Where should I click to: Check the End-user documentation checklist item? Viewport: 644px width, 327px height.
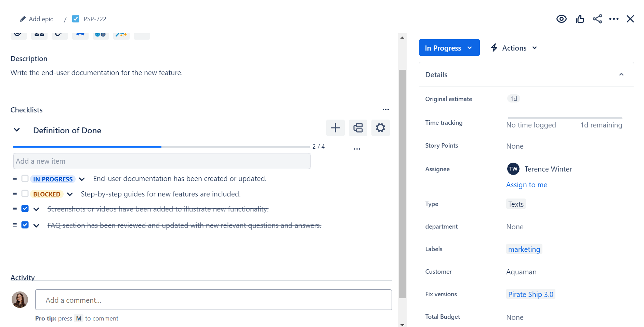click(25, 178)
